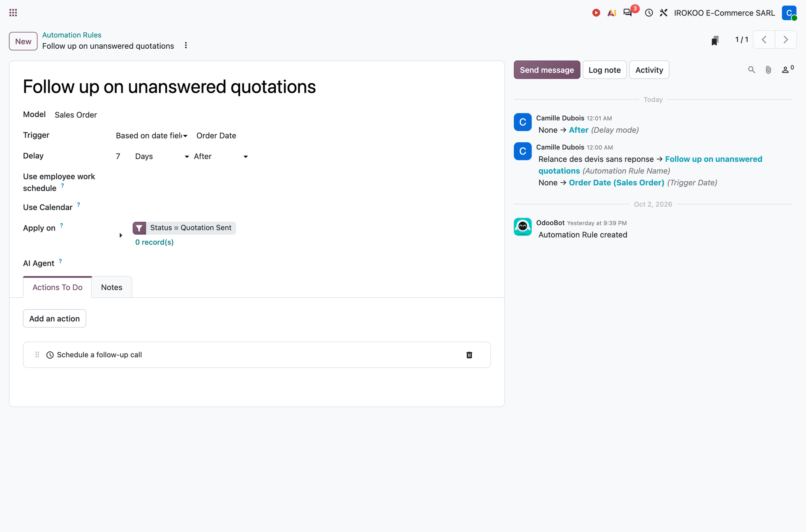Image resolution: width=806 pixels, height=532 pixels.
Task: Click the Automation Rule created message text
Action: pos(583,235)
